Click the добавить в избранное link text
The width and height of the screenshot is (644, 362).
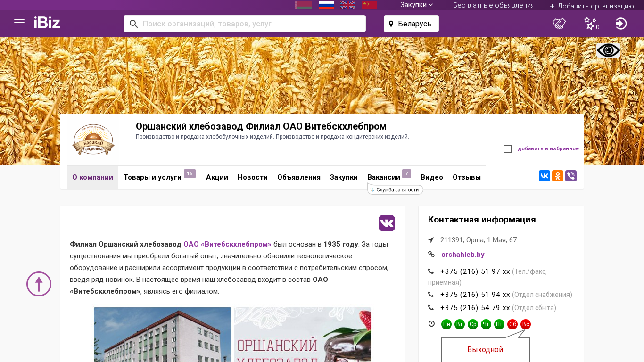click(548, 149)
